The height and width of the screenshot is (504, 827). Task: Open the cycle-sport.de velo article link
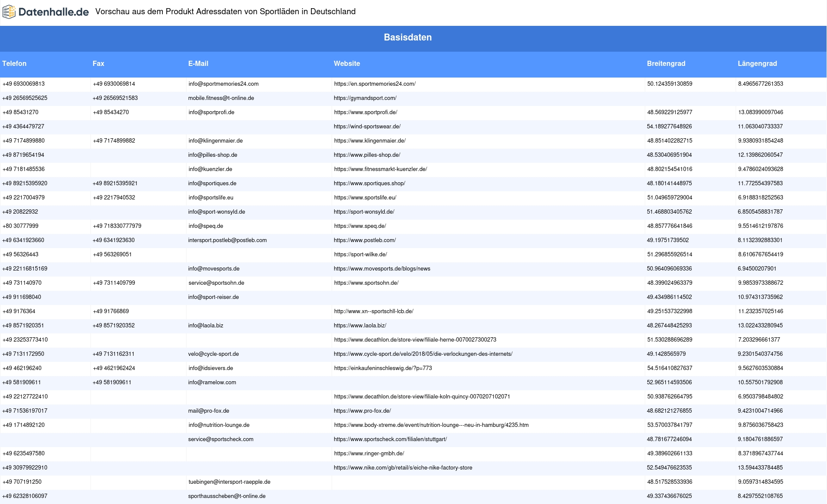[x=423, y=354]
